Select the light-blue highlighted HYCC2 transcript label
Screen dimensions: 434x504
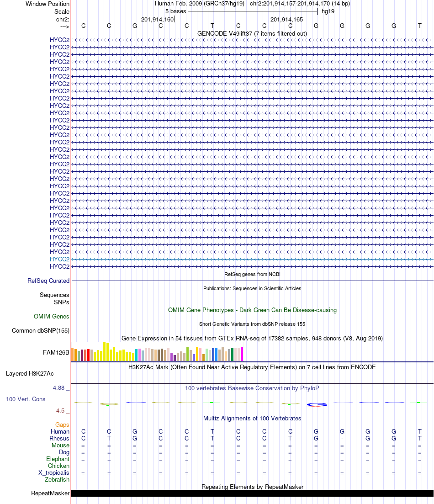tap(59, 259)
